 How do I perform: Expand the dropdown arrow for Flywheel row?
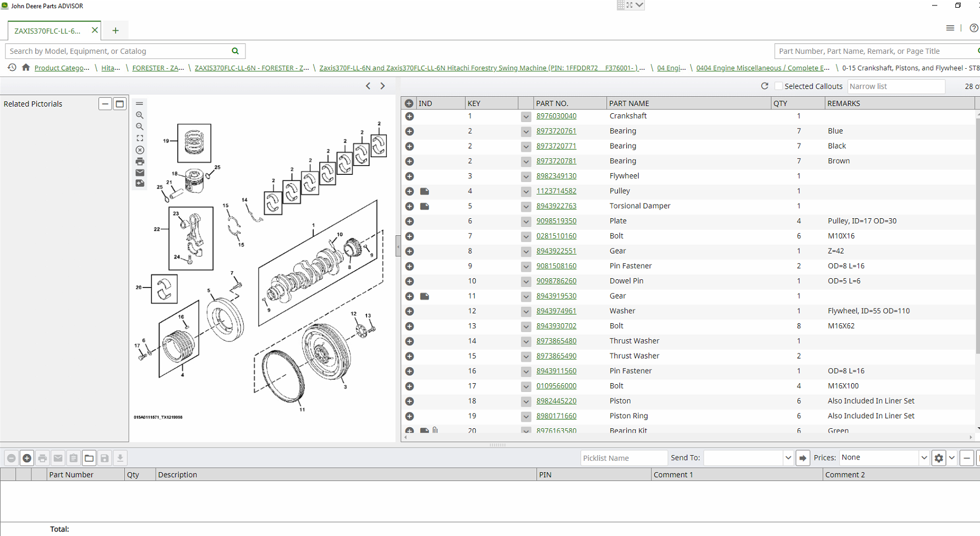point(526,176)
